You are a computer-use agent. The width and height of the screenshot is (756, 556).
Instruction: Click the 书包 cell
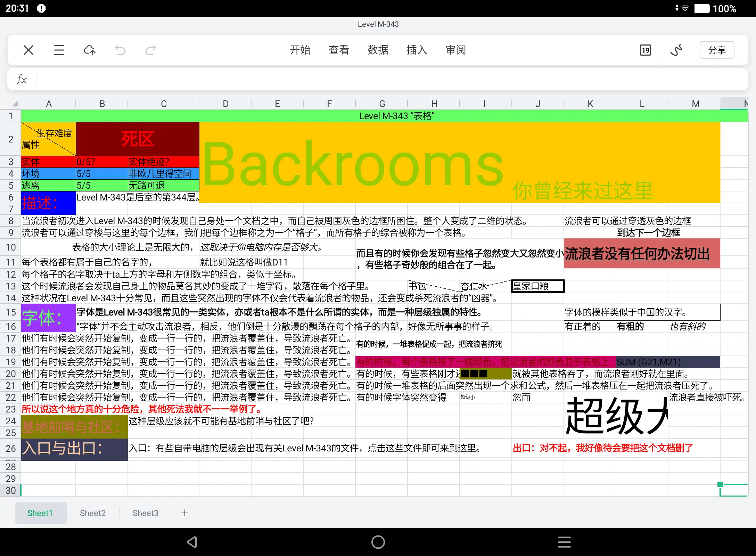tap(434, 286)
